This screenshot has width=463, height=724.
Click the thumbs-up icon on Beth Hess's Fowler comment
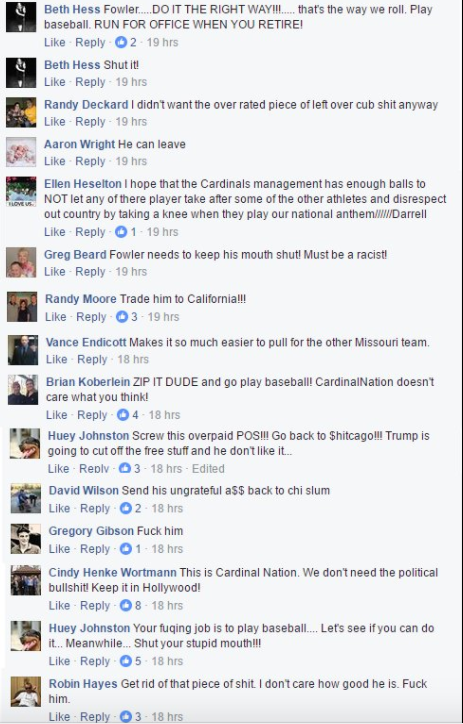pos(121,42)
